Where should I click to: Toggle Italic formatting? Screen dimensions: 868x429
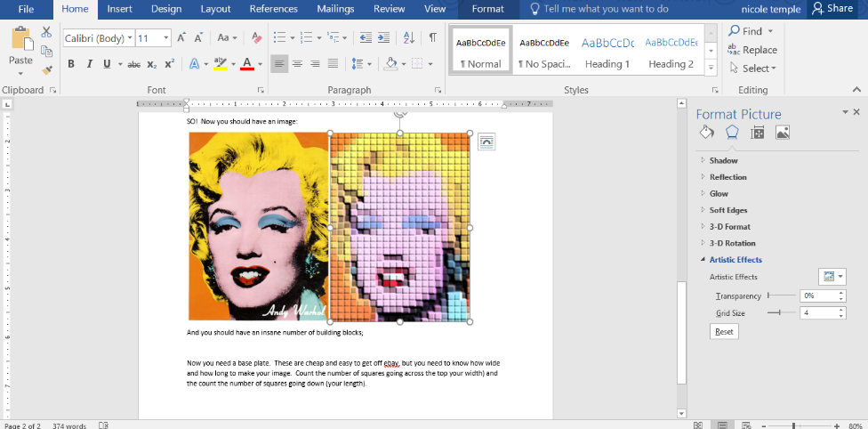89,64
